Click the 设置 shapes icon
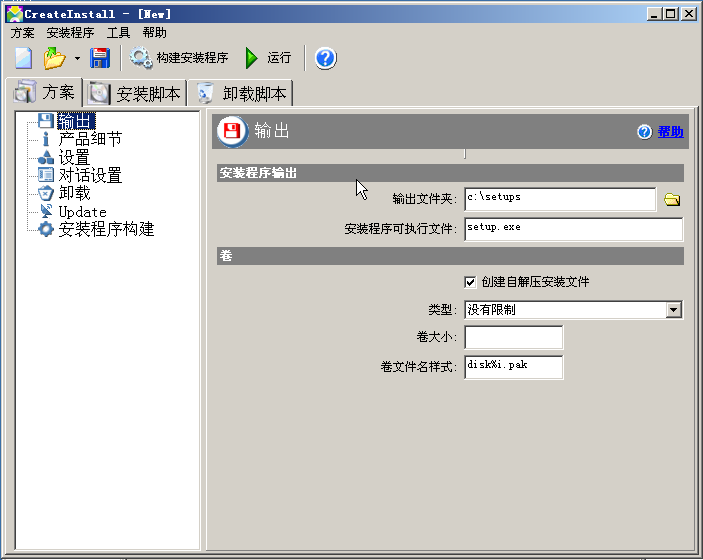The image size is (703, 560). coord(46,157)
